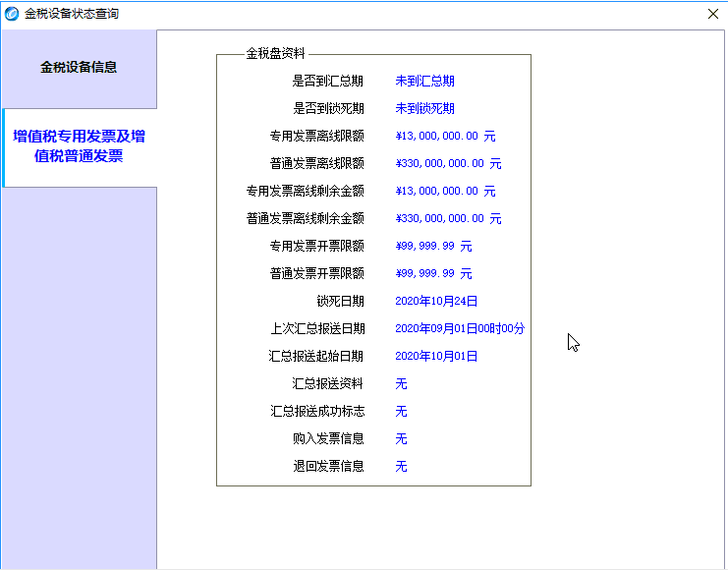Click the 专用发票离线剩余金额 label
Image resolution: width=728 pixels, height=570 pixels.
[x=305, y=191]
